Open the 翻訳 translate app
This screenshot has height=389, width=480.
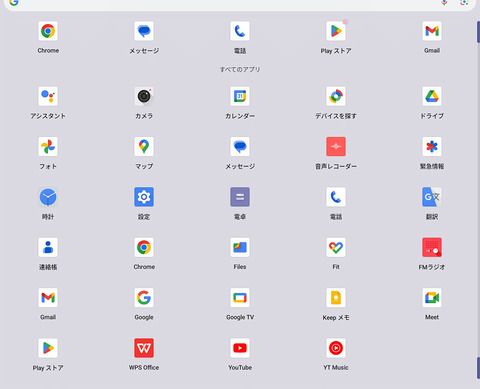tap(432, 197)
